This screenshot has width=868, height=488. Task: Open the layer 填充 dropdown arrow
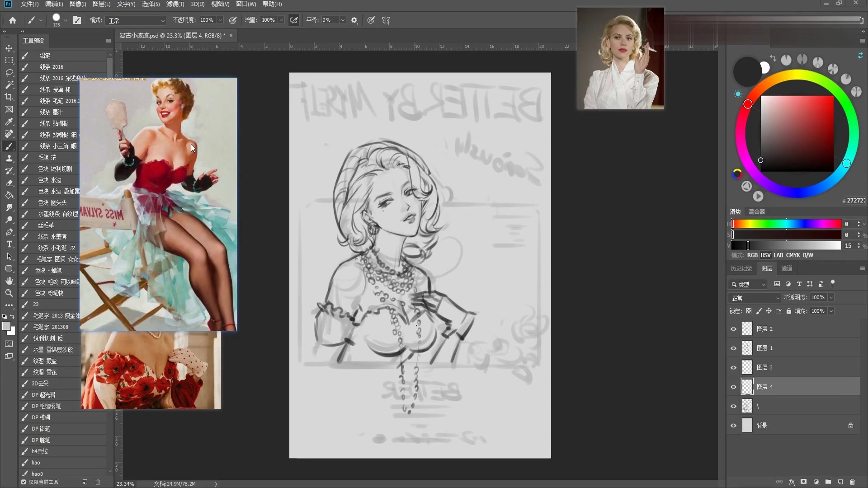pos(831,311)
